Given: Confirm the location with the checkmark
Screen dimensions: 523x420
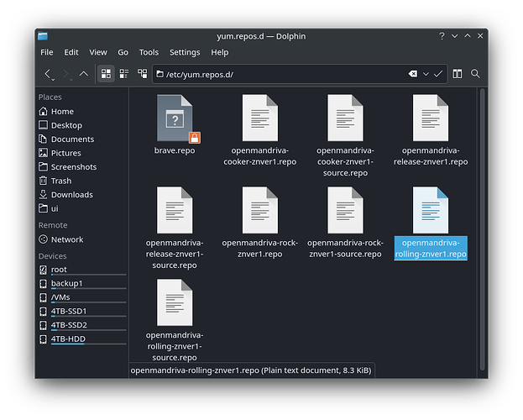Looking at the screenshot, I should [x=438, y=74].
